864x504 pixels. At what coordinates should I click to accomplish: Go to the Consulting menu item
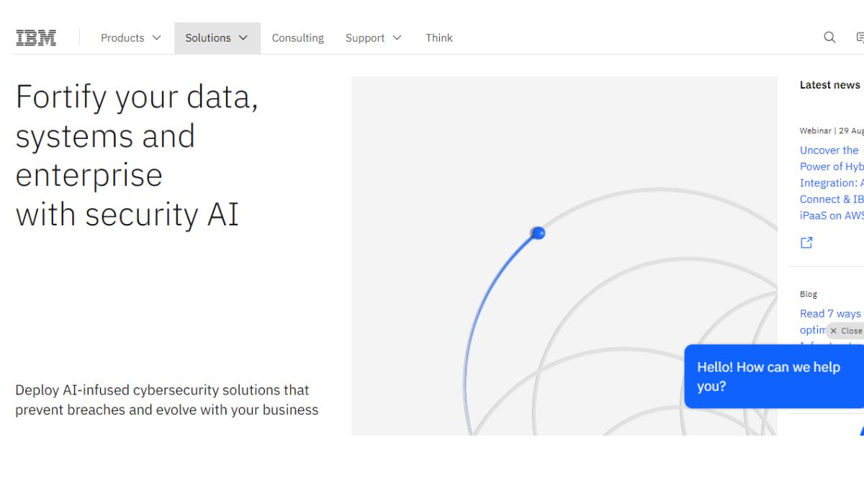(x=297, y=37)
